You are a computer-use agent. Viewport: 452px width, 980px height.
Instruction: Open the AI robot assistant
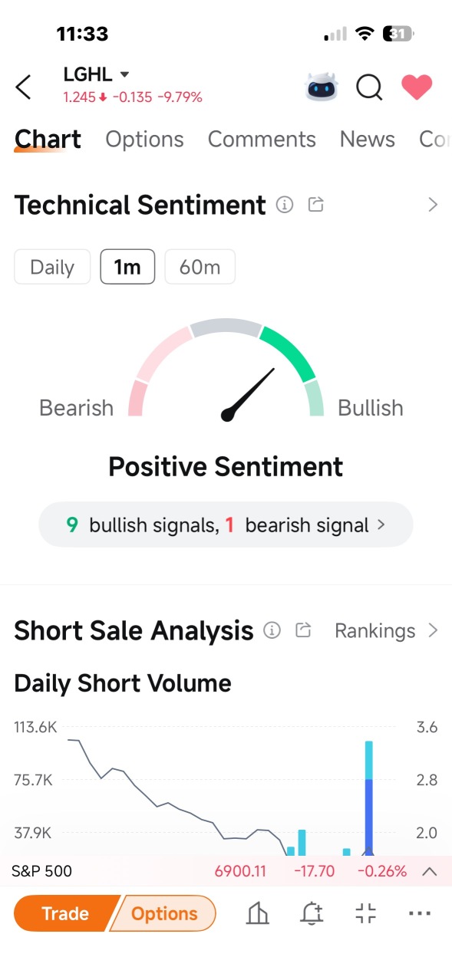coord(321,87)
